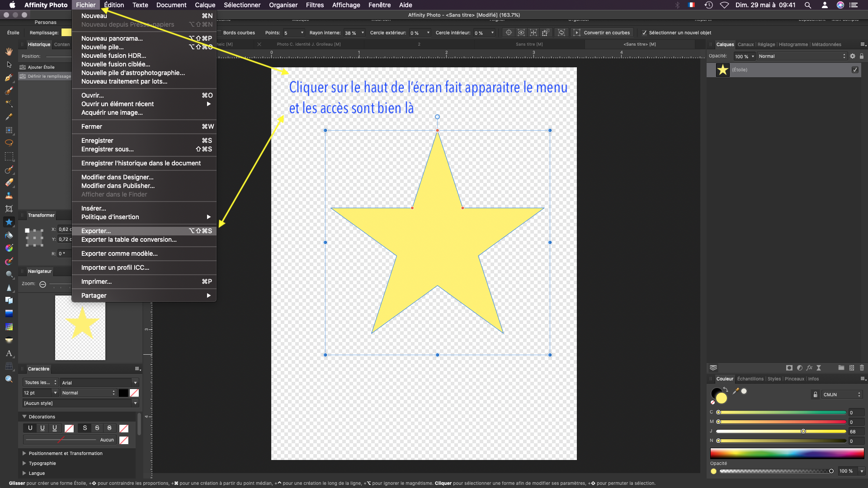Viewport: 868px width, 488px height.
Task: Select the Zoom magnifier tool
Action: (x=9, y=379)
